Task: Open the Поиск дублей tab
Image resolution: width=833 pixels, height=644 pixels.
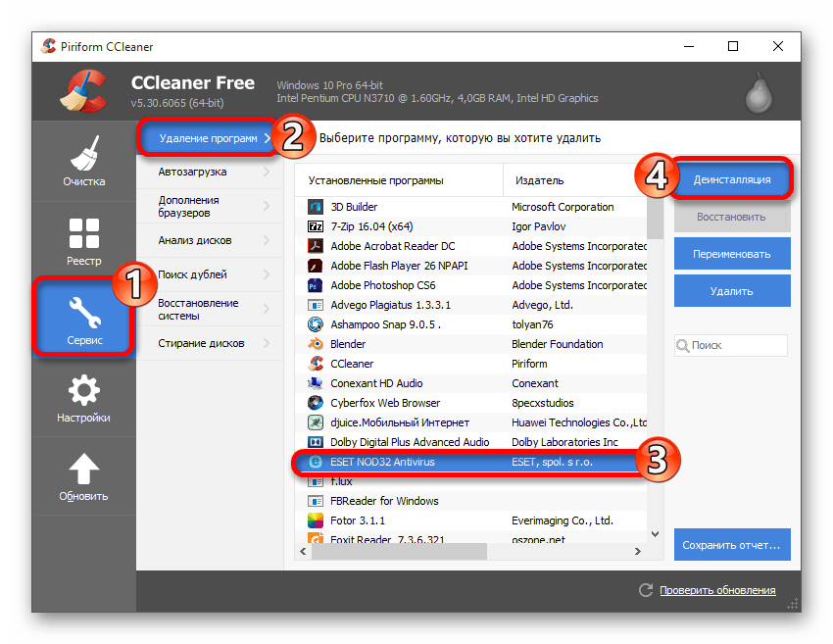Action: tap(210, 274)
